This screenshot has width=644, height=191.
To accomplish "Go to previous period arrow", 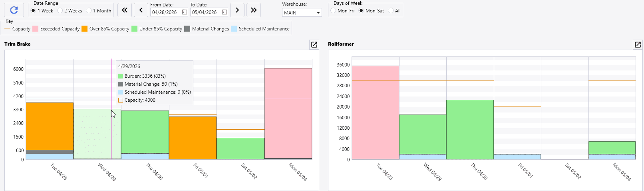I will click(x=141, y=10).
